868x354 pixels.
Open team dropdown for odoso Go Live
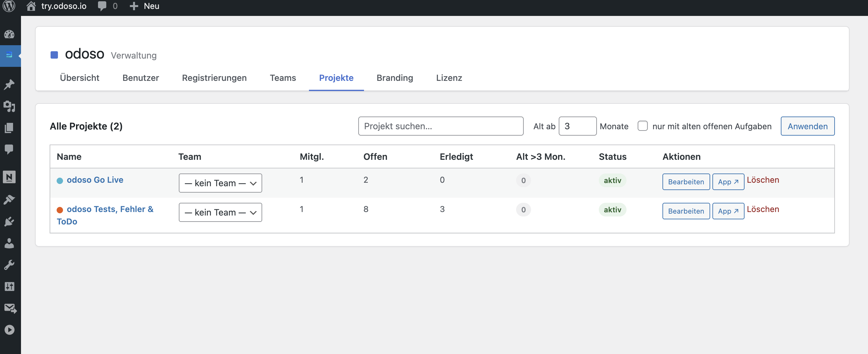[220, 183]
